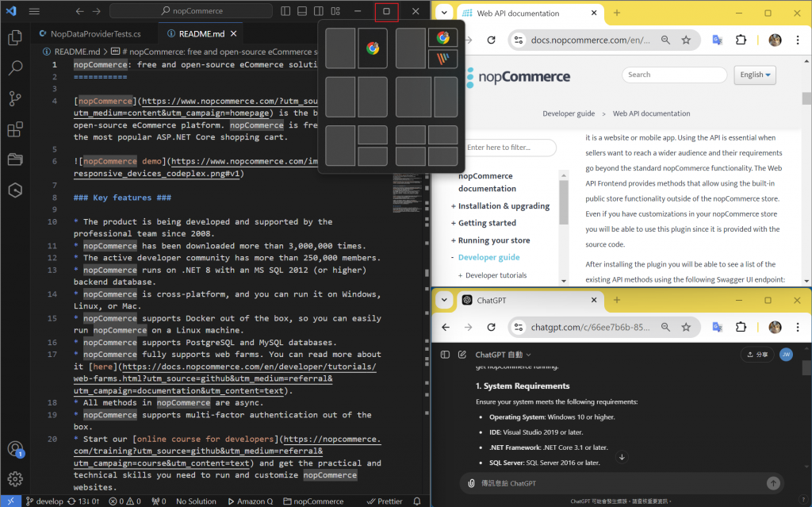Snap window to Chrome zone in first snap layout

coord(373,48)
